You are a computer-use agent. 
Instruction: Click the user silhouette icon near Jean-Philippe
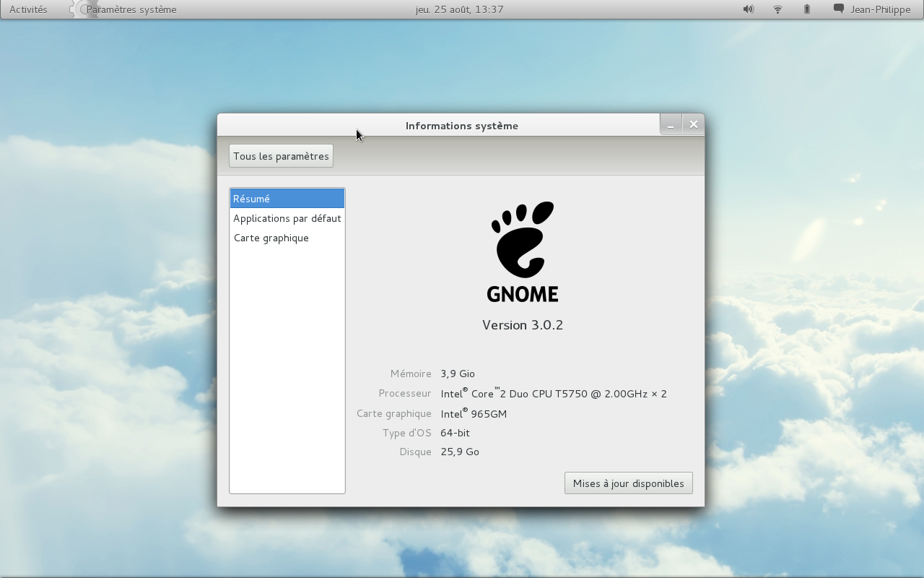pyautogui.click(x=837, y=9)
